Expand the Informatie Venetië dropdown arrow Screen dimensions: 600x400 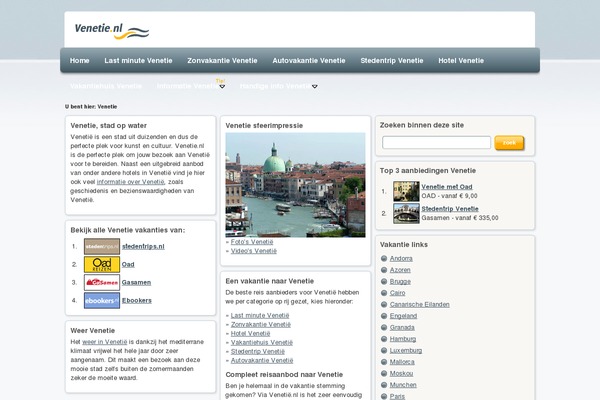[222, 87]
